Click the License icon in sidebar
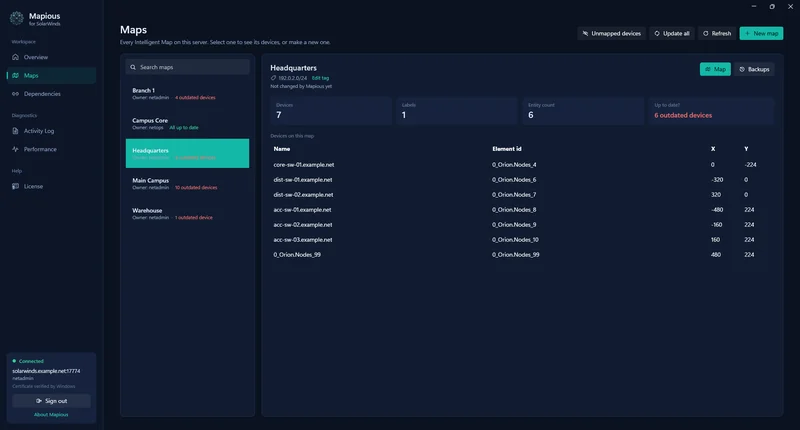Screen dimensions: 800x430 click(x=15, y=186)
